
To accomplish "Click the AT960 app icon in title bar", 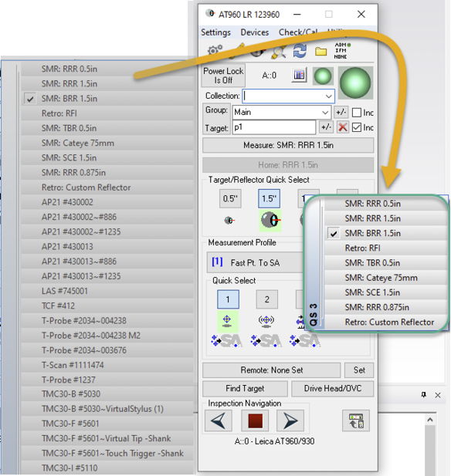I will (x=210, y=14).
